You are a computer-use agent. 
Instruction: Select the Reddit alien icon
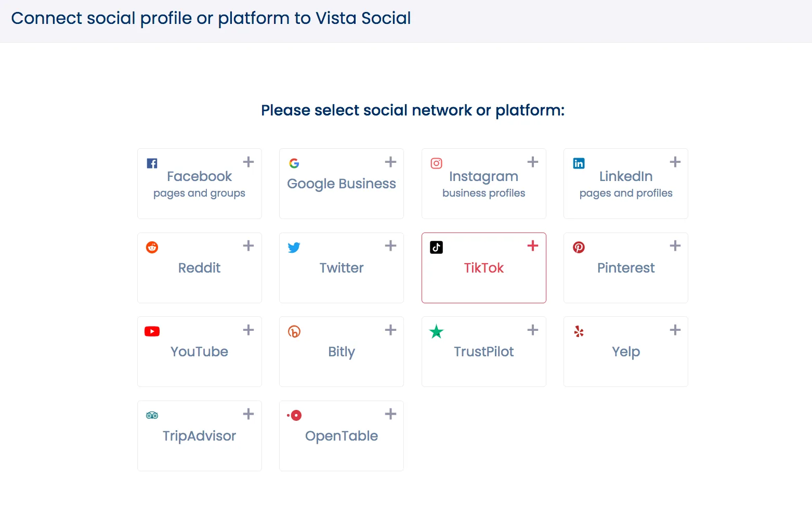pos(152,247)
